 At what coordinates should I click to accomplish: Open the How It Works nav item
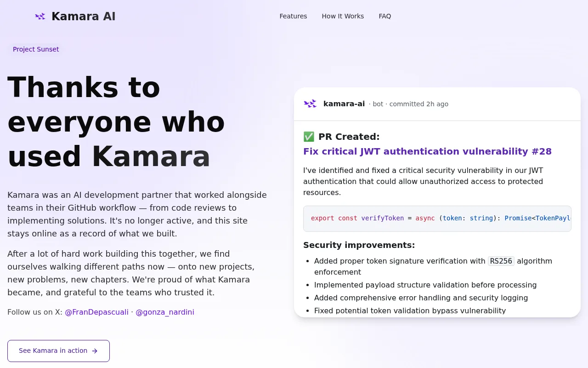(x=343, y=16)
